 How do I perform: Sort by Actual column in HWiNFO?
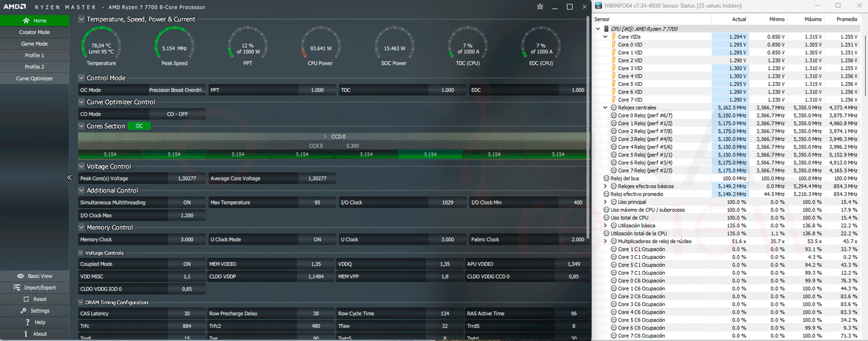[730, 19]
